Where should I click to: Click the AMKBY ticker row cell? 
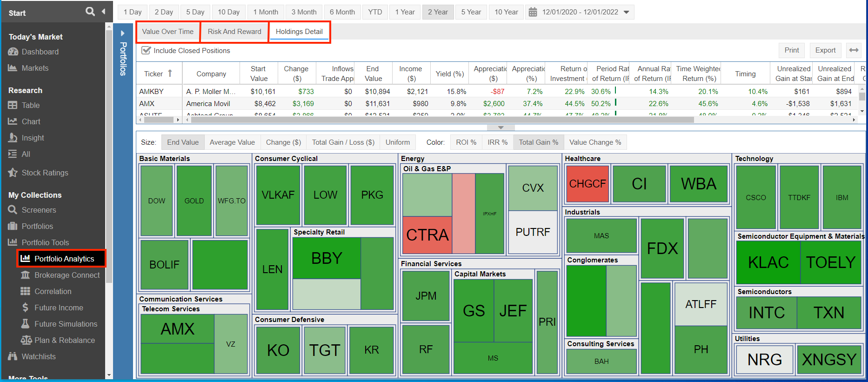click(x=159, y=92)
